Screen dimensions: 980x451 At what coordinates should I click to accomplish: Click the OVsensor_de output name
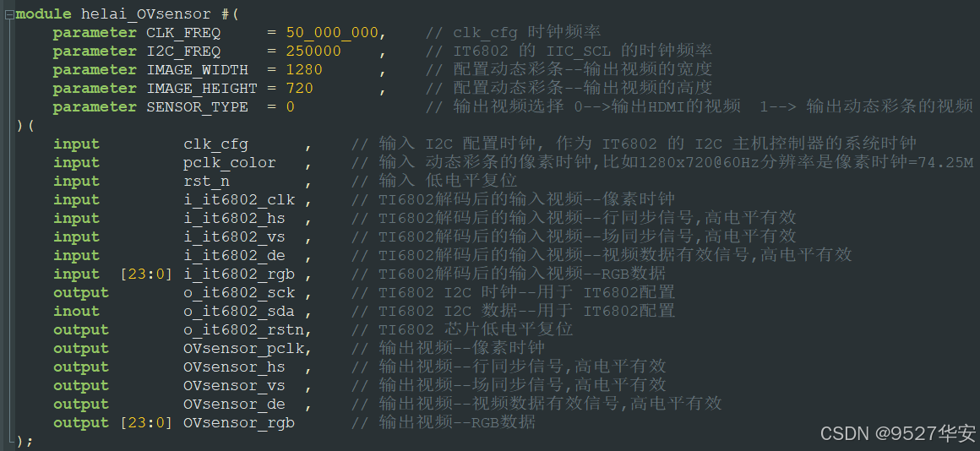point(234,405)
